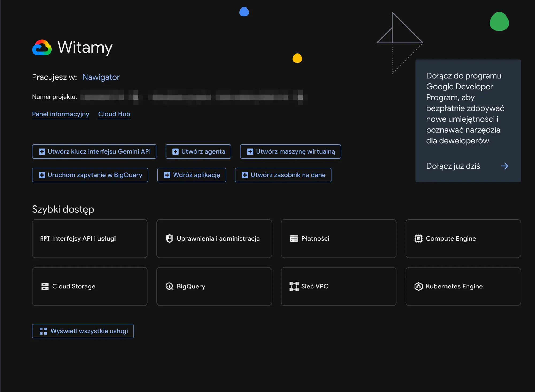Screen dimensions: 535x392
Task: Open the Sieć VPC card label
Action: coord(315,287)
